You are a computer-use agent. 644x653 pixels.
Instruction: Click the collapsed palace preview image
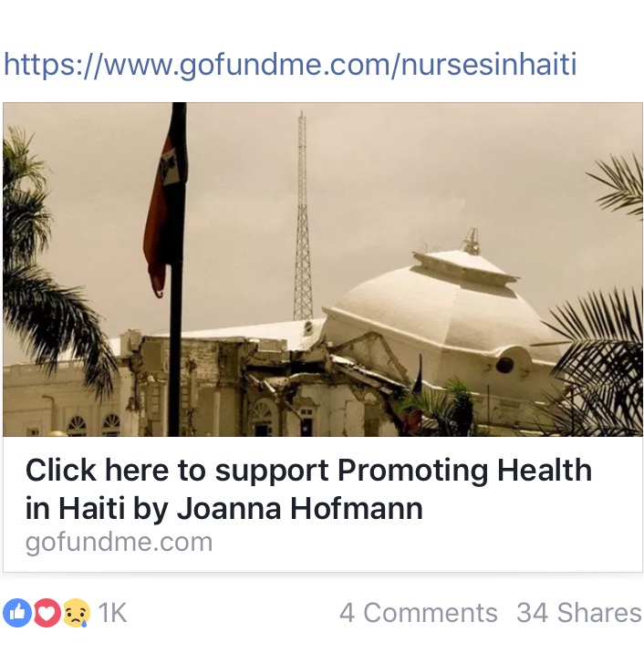[323, 269]
